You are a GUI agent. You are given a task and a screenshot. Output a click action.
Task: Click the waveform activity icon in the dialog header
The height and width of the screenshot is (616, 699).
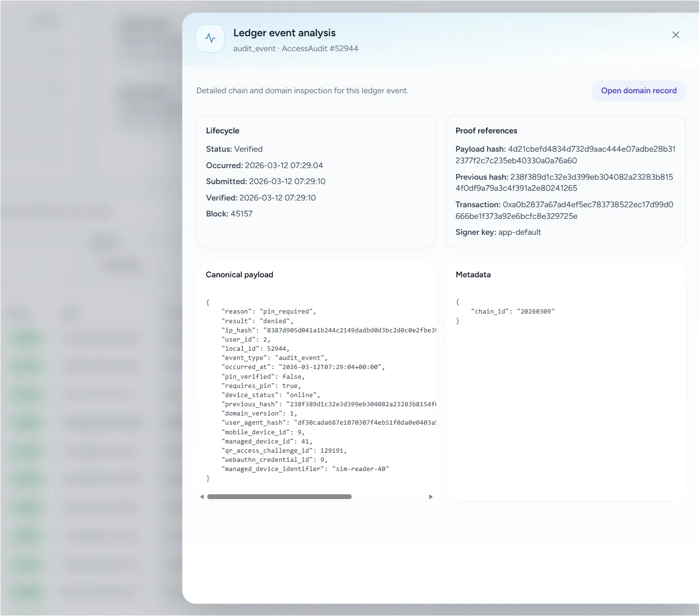click(210, 38)
